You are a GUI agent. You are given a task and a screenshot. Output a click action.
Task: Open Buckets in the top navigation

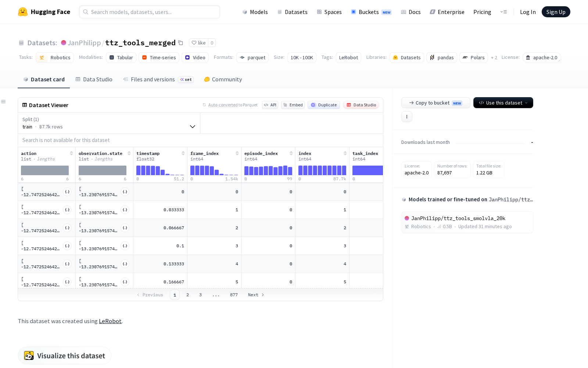click(x=371, y=12)
